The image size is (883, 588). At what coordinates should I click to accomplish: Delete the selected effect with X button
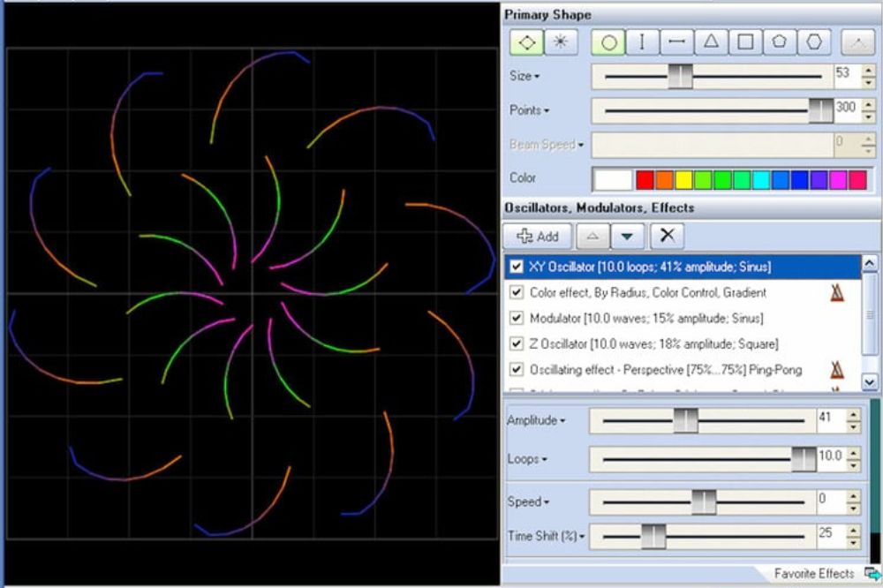pyautogui.click(x=668, y=236)
